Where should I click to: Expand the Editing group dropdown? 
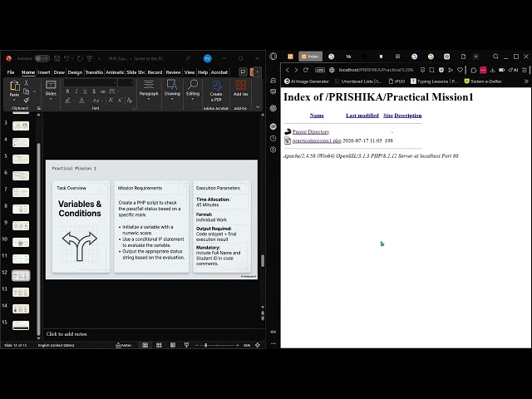192,99
